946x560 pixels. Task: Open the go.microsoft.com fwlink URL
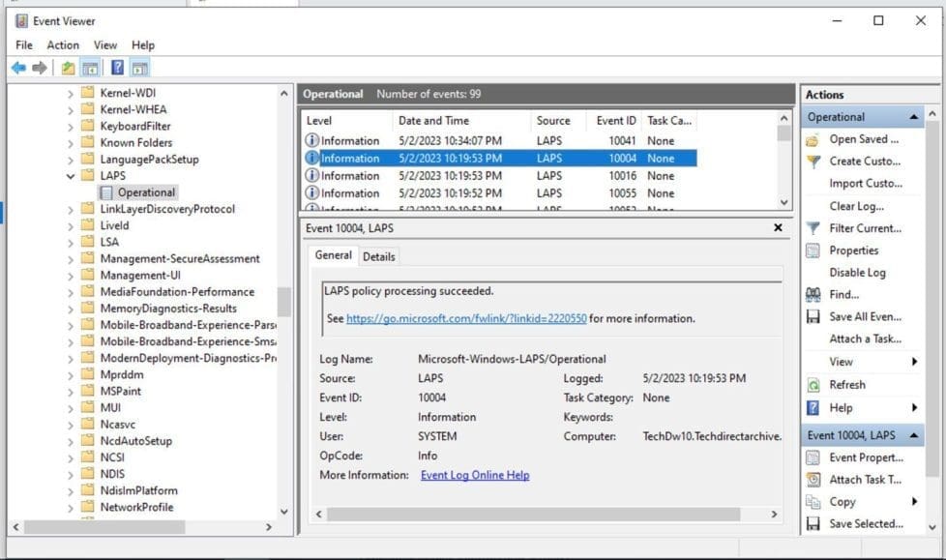(x=466, y=318)
